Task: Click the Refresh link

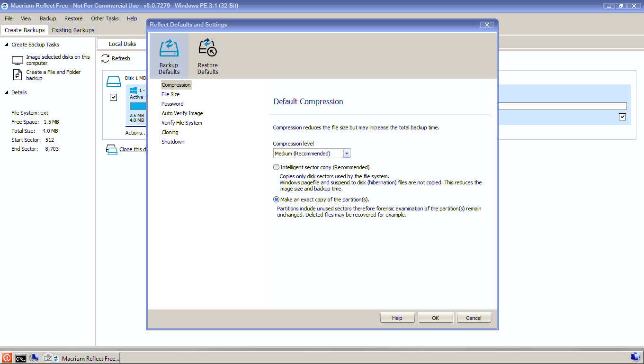Action: 121,58
